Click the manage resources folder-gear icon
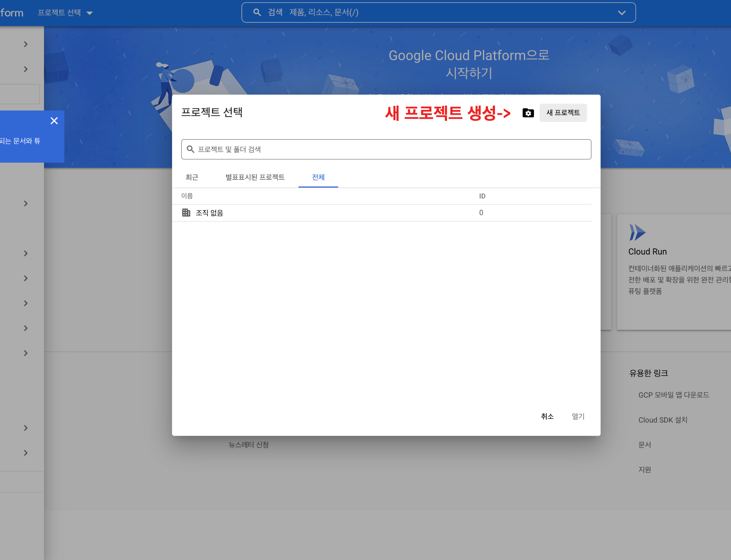The height and width of the screenshot is (560, 731). (x=528, y=113)
